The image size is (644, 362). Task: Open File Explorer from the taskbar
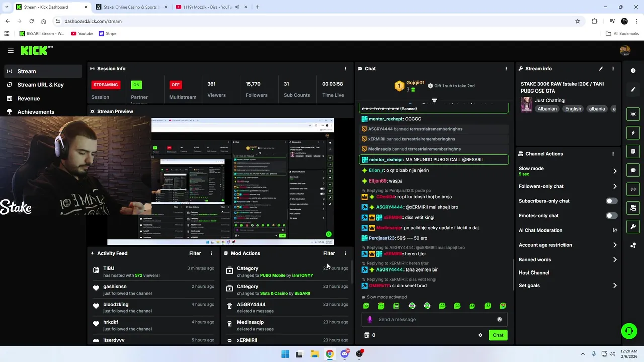click(314, 354)
